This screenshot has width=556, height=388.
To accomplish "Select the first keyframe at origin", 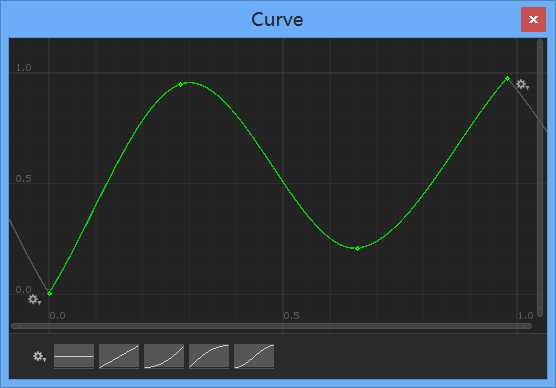I will click(50, 293).
